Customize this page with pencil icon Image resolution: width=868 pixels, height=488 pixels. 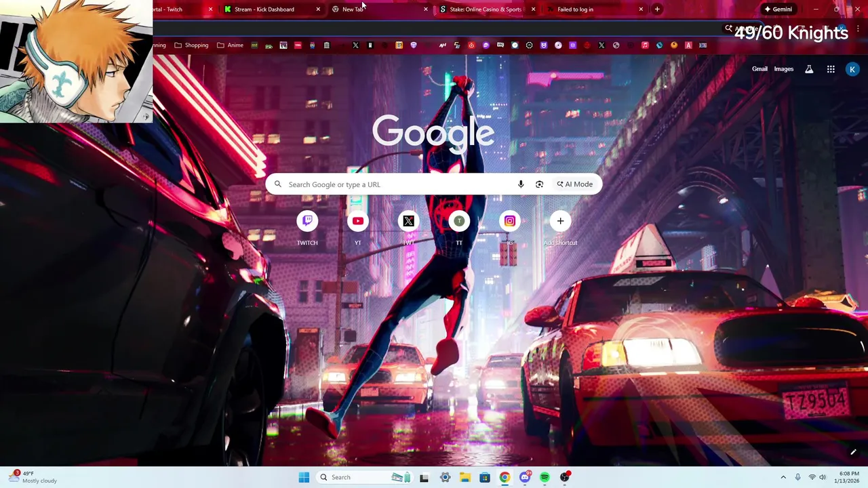(x=853, y=452)
